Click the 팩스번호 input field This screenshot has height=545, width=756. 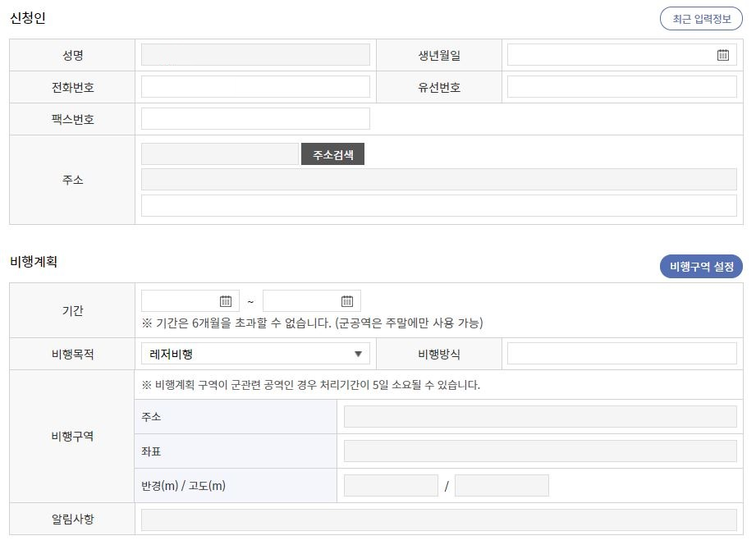pos(255,119)
